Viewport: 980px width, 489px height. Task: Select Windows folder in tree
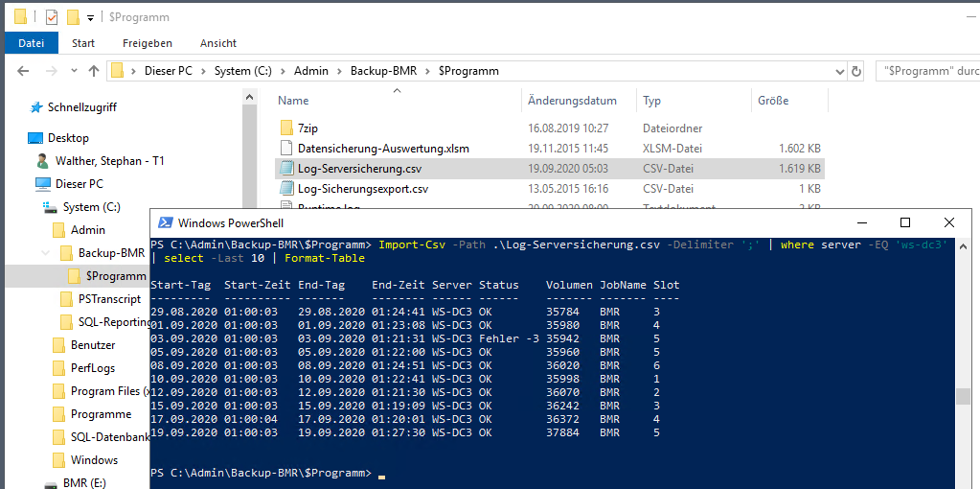click(x=95, y=460)
